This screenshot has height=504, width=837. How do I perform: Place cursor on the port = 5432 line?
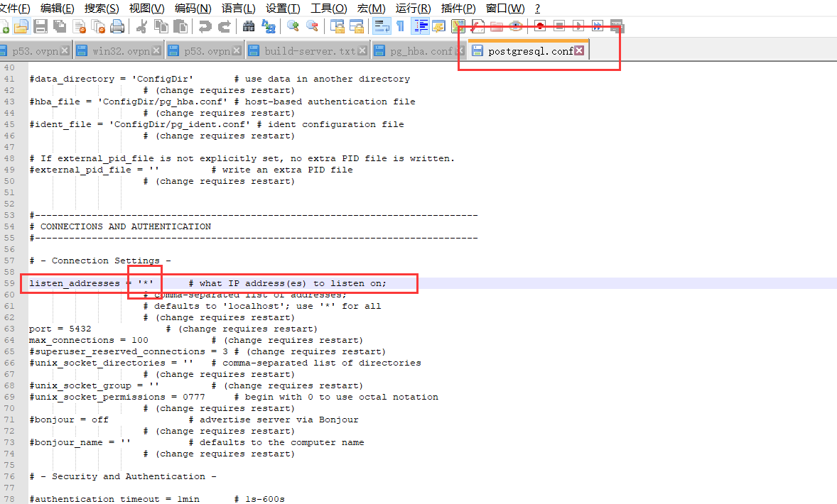60,329
